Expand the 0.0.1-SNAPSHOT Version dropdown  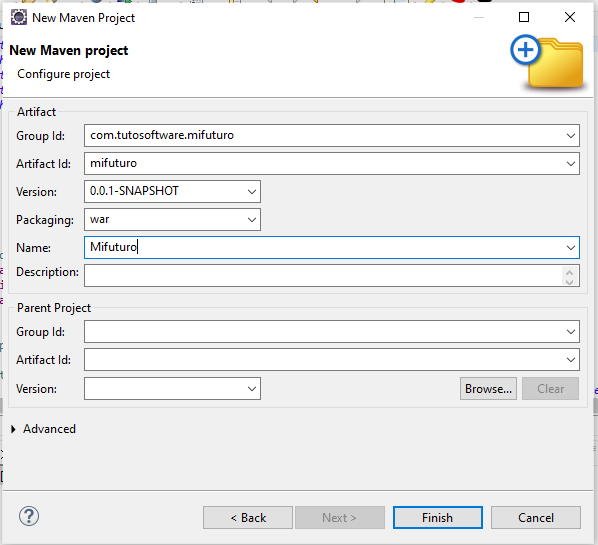[x=251, y=192]
